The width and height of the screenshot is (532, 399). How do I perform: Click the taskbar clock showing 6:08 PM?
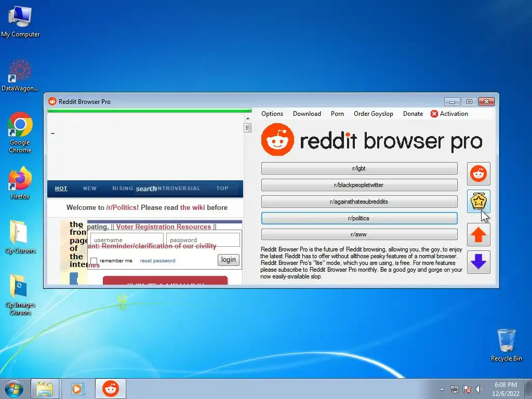coord(506,389)
